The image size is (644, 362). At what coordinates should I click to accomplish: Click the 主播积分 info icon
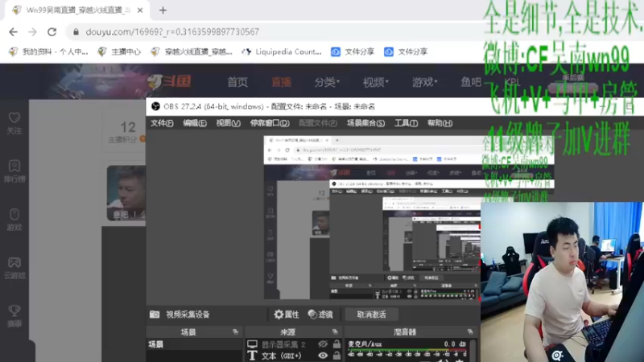pos(142,139)
